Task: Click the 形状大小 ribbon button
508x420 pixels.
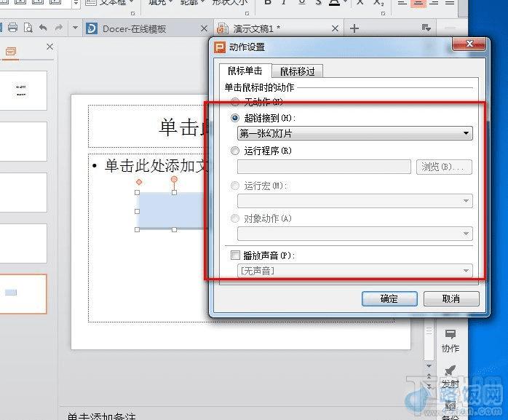Action: tap(229, 3)
